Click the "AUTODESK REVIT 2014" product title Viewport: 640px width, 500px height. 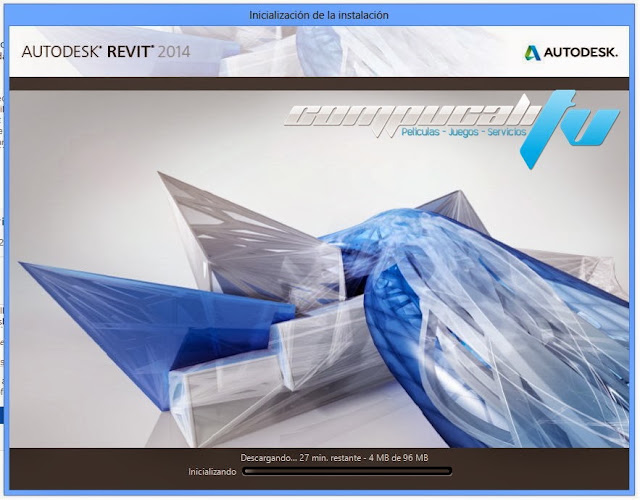106,52
